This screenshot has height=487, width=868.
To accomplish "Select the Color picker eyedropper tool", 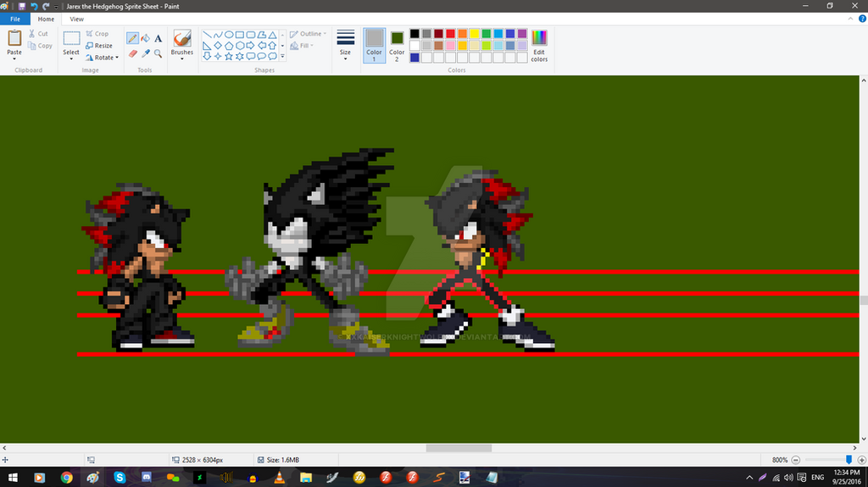I will [146, 53].
